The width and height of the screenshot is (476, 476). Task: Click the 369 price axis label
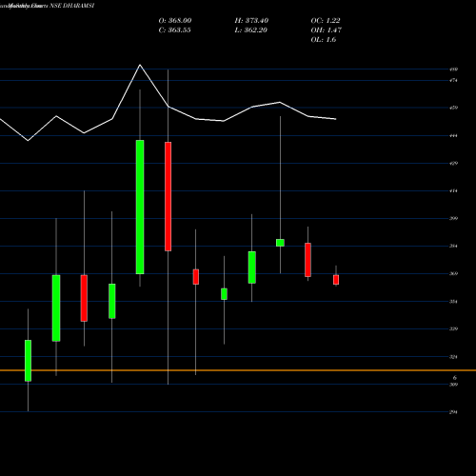[453, 273]
